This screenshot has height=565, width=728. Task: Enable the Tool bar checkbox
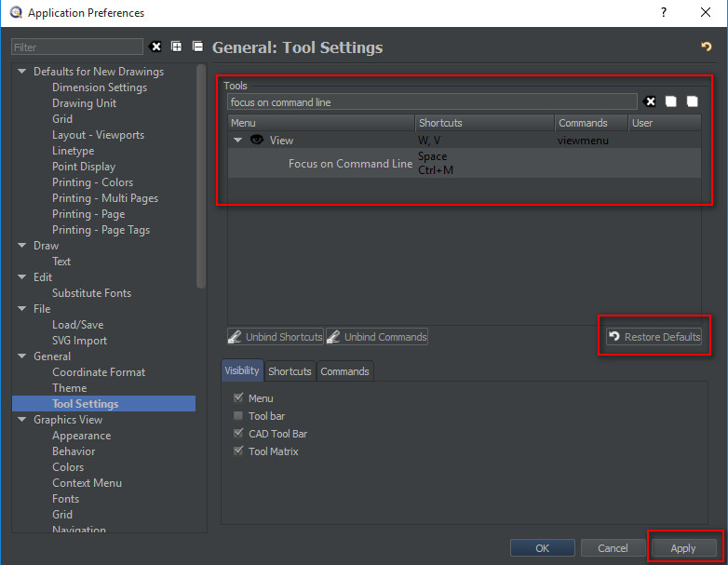point(238,416)
